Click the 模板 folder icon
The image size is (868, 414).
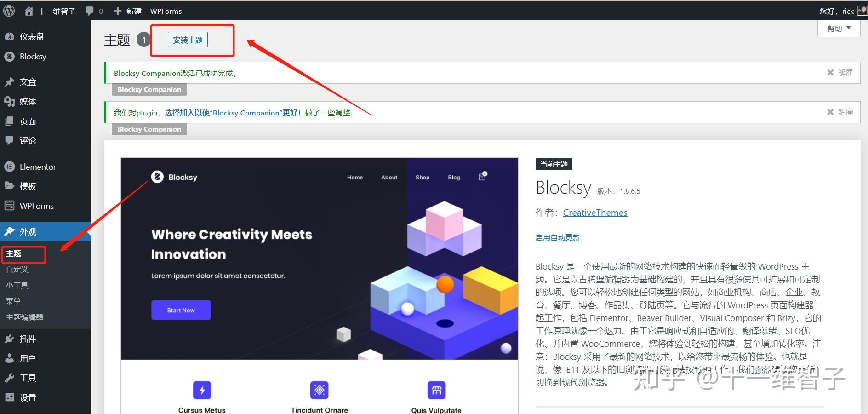click(9, 186)
